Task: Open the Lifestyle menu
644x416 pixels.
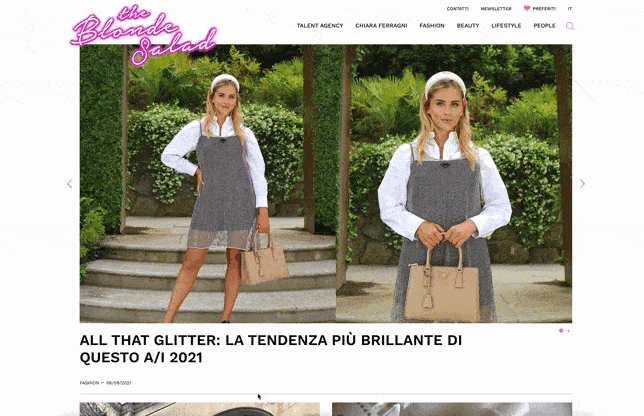Action: [506, 25]
